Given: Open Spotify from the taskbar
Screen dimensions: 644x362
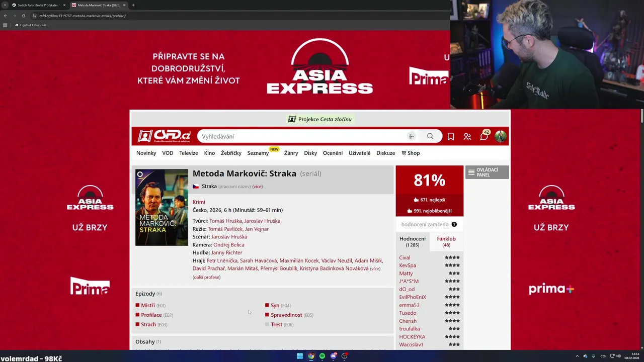Looking at the screenshot, I should pos(322,356).
